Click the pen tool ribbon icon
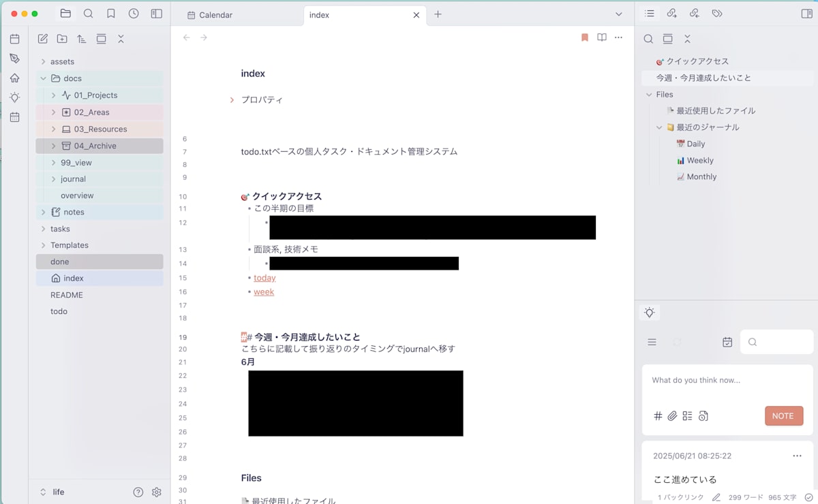 [14, 59]
